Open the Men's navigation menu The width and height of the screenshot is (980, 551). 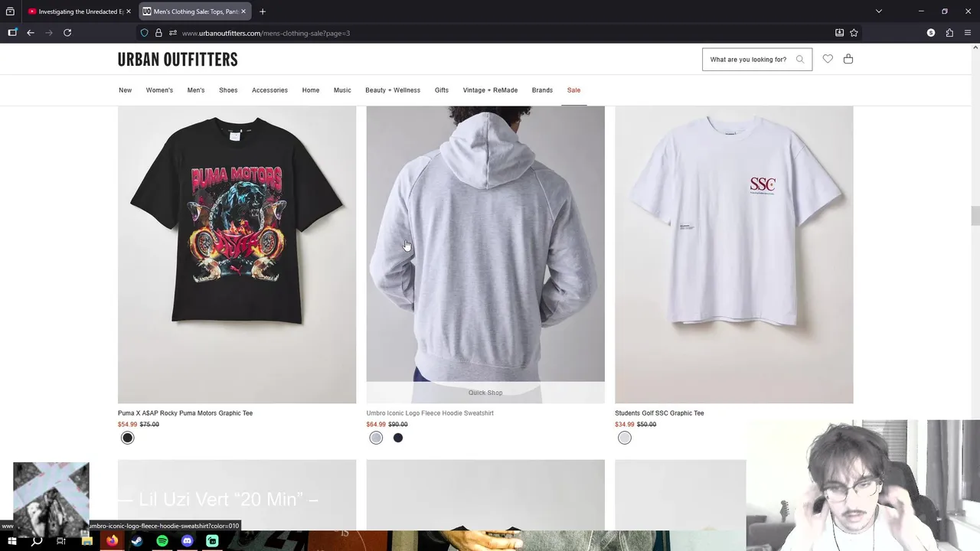coord(196,90)
